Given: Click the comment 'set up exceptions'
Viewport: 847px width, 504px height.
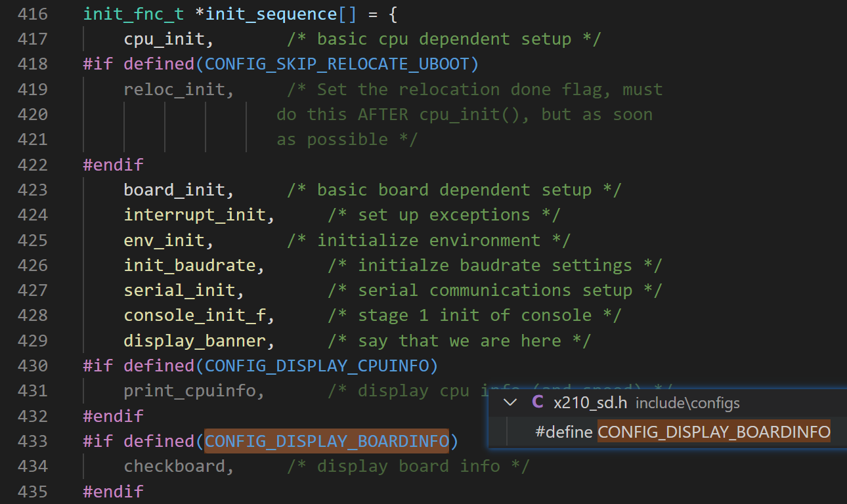Looking at the screenshot, I should [x=444, y=215].
